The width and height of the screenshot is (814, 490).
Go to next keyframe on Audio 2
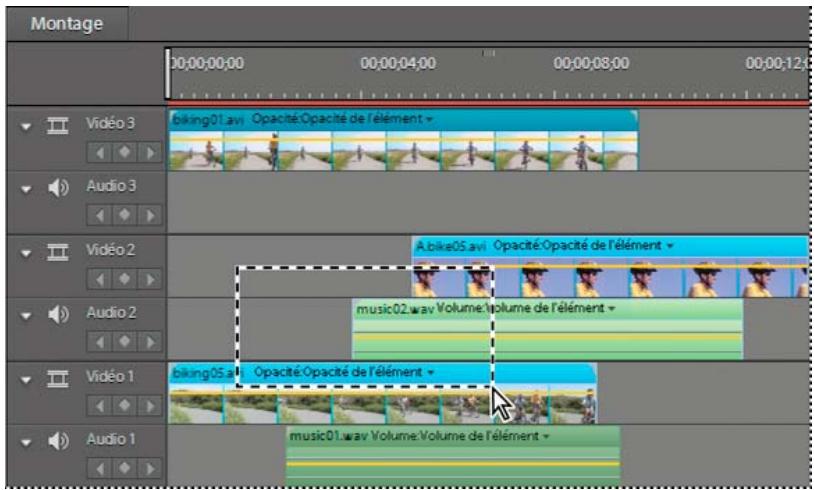(x=150, y=342)
